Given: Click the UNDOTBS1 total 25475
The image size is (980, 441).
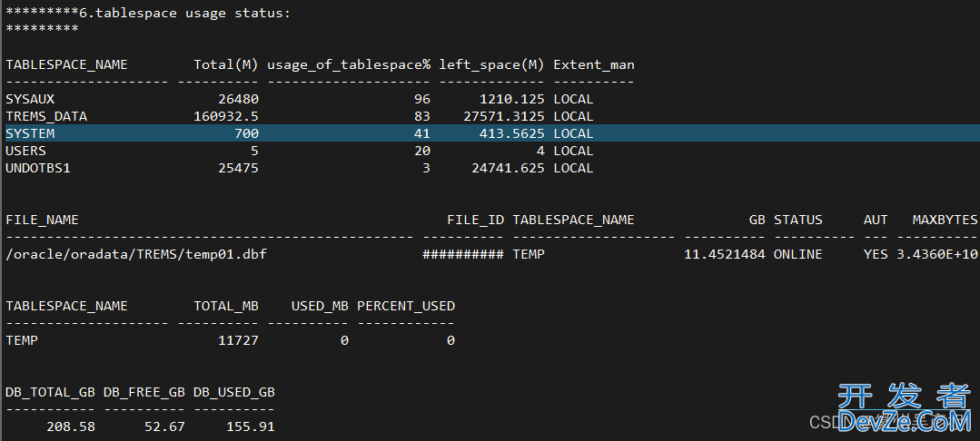Looking at the screenshot, I should (238, 168).
